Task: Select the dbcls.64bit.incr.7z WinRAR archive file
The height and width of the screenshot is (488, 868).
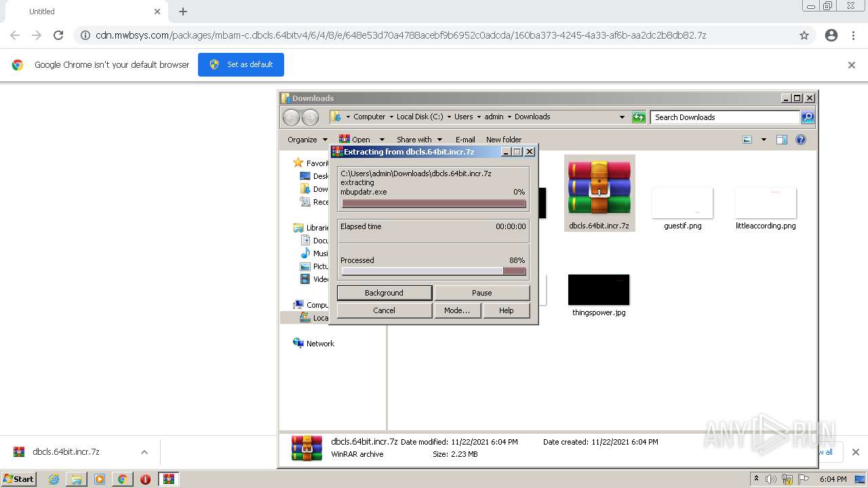Action: pyautogui.click(x=599, y=193)
